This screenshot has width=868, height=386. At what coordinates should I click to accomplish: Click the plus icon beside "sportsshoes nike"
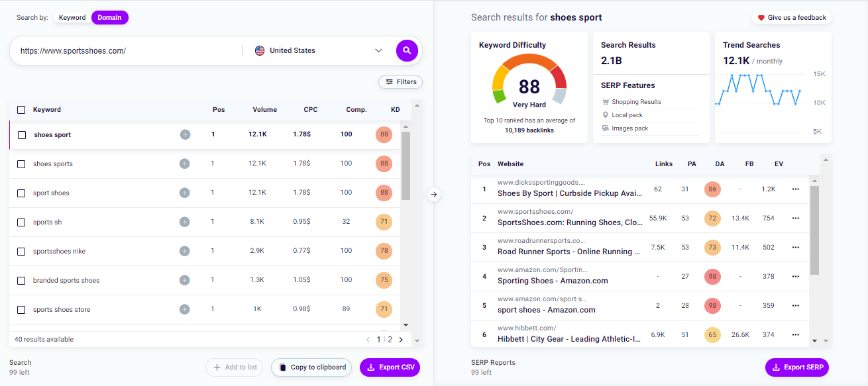(x=185, y=250)
